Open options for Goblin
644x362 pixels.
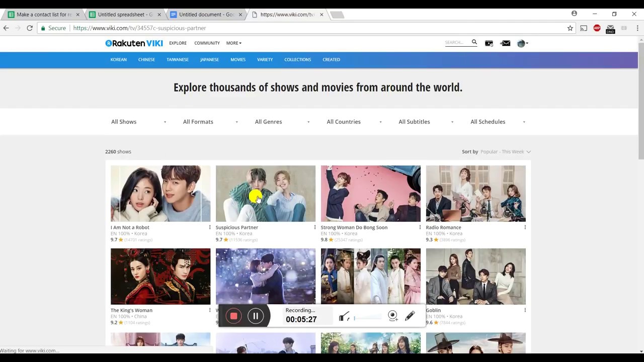pos(525,310)
